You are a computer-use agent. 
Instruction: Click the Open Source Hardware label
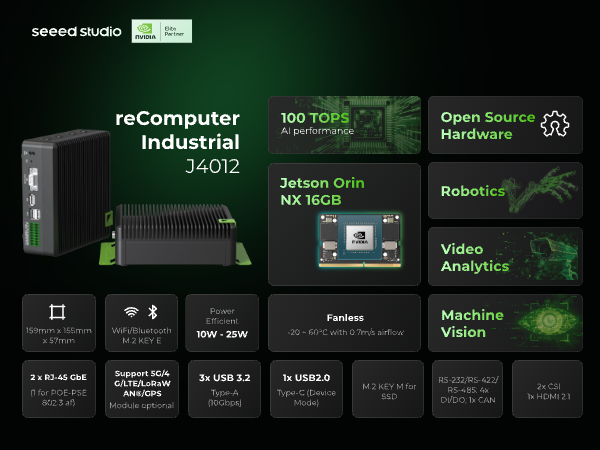[x=488, y=126]
